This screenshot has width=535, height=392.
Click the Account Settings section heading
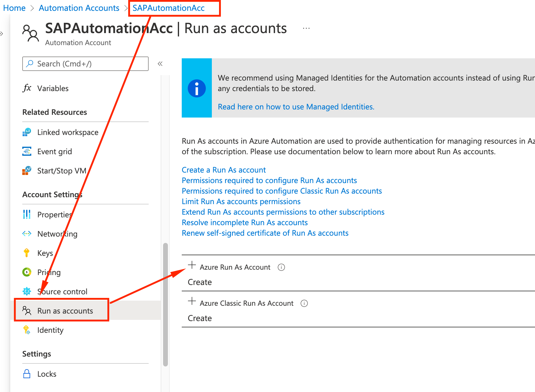[52, 194]
